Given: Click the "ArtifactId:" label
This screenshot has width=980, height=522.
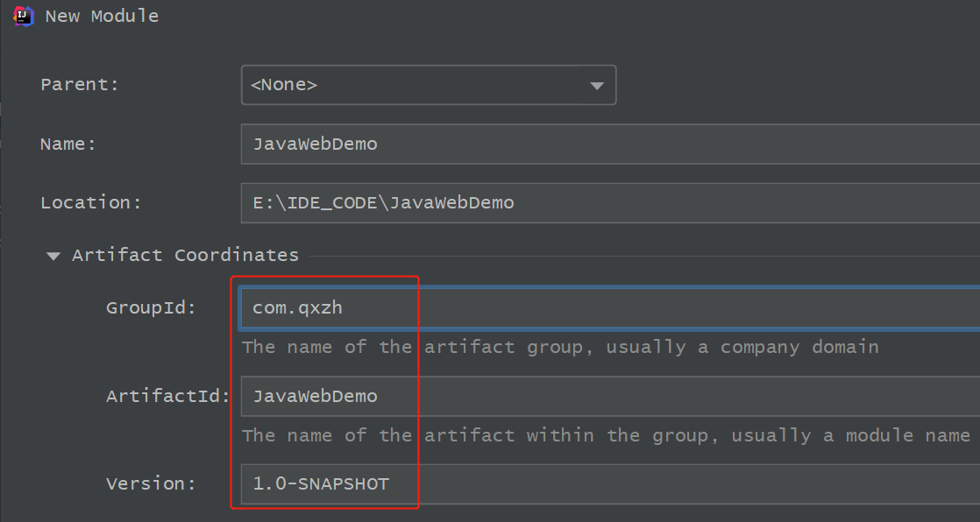Looking at the screenshot, I should click(167, 396).
